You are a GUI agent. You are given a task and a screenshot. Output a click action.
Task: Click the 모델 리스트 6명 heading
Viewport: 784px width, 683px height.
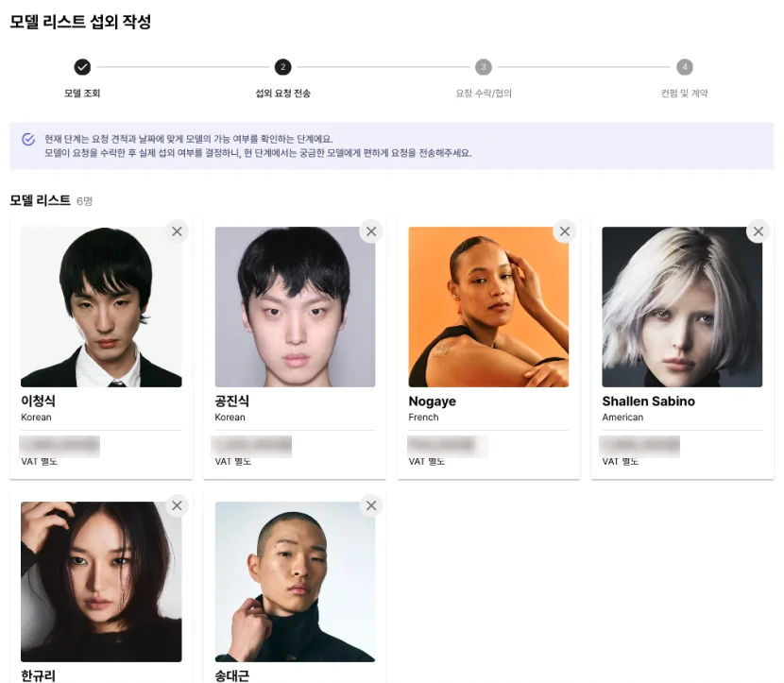pos(43,200)
